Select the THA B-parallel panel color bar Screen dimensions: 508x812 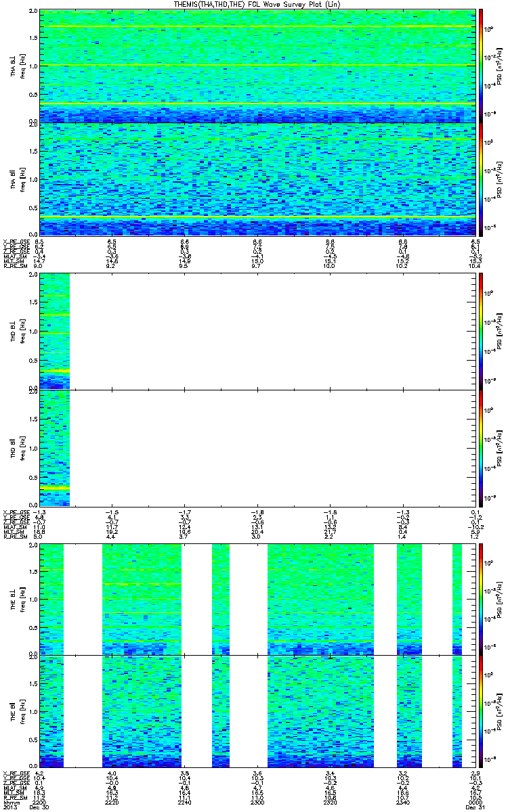click(482, 179)
